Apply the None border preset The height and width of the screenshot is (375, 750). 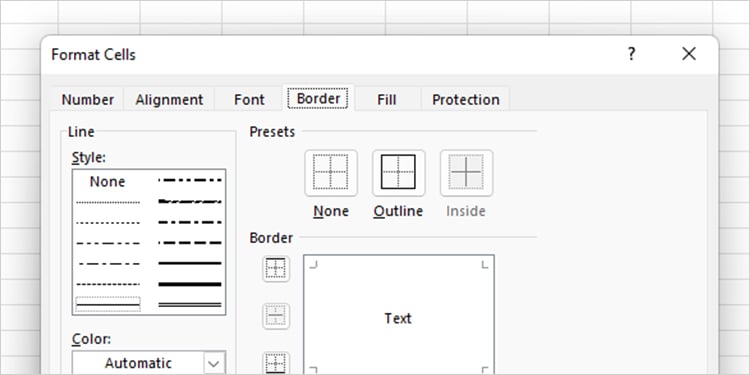click(331, 172)
